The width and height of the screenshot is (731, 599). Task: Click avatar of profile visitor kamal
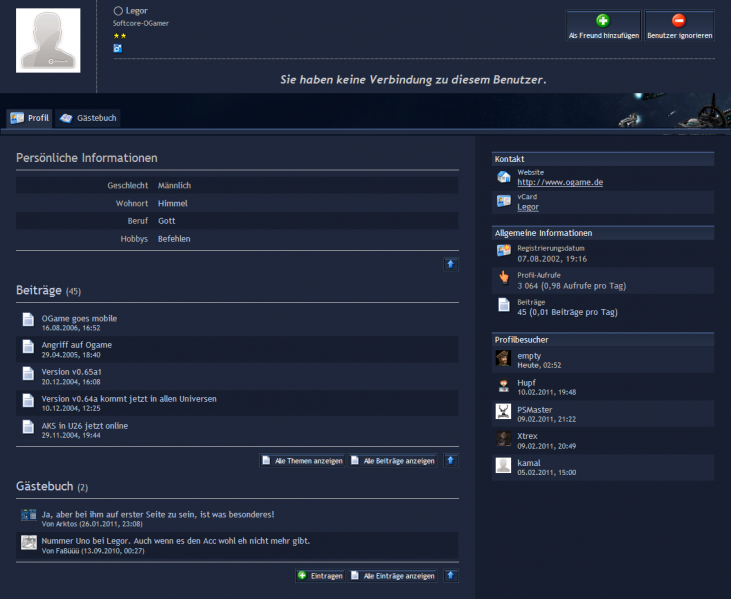(x=503, y=465)
